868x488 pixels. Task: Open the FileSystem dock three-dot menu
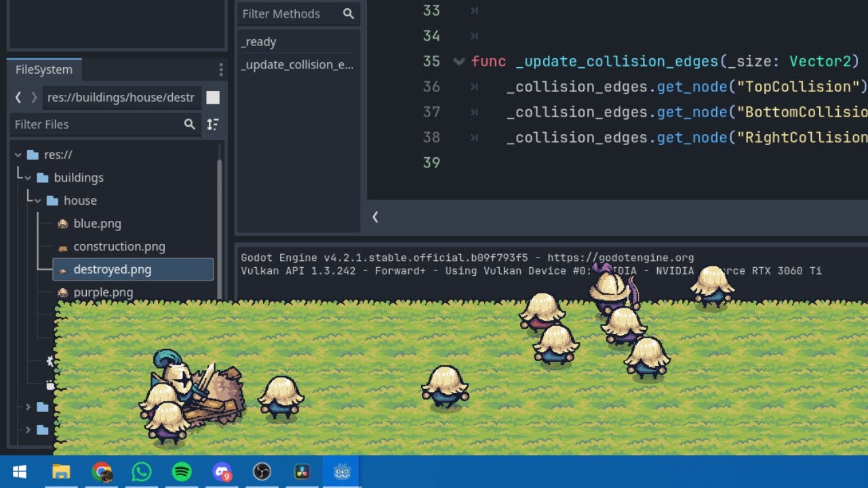click(220, 70)
